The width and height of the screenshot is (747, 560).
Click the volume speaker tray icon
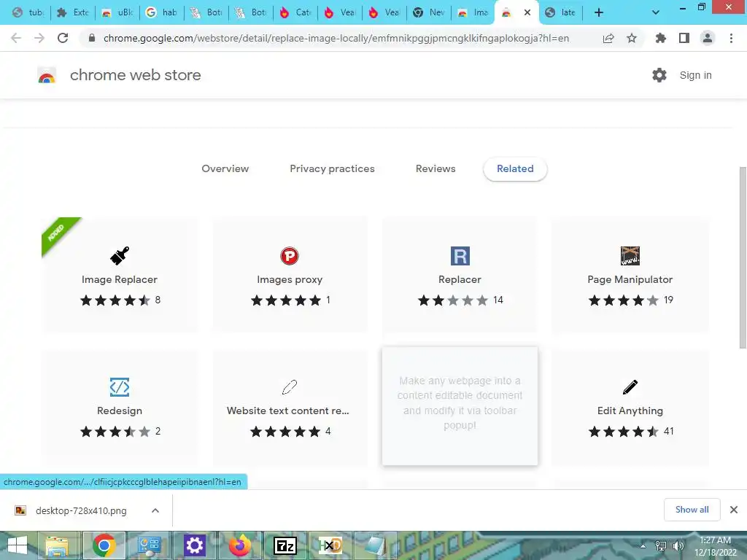(678, 546)
